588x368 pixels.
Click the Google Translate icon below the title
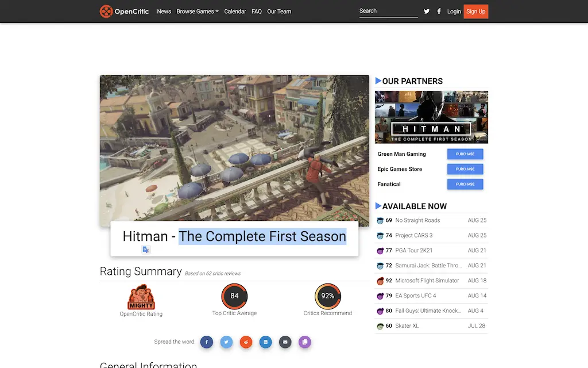tap(146, 250)
